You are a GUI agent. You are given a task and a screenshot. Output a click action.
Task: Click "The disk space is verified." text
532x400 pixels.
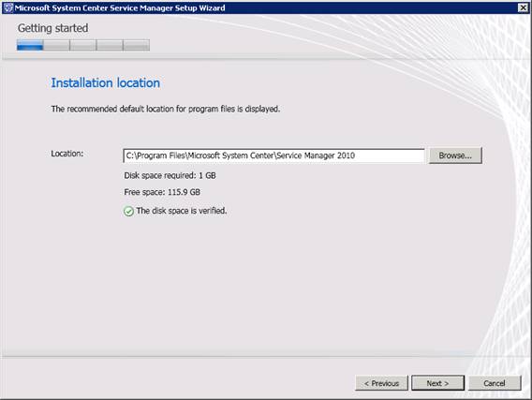pos(181,211)
